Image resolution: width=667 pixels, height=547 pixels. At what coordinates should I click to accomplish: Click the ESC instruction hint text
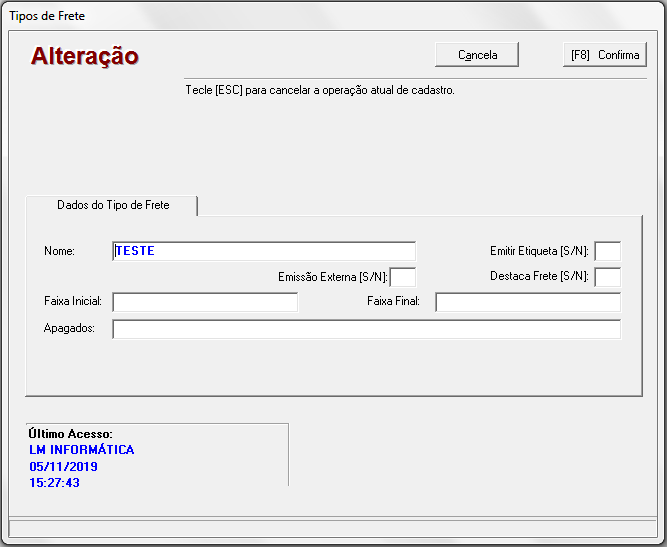320,90
